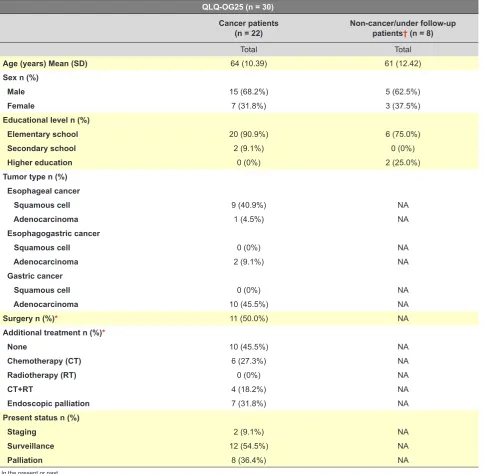The height and width of the screenshot is (474, 485).
Task: Click the Gastric cancer subheading
Action: point(35,276)
